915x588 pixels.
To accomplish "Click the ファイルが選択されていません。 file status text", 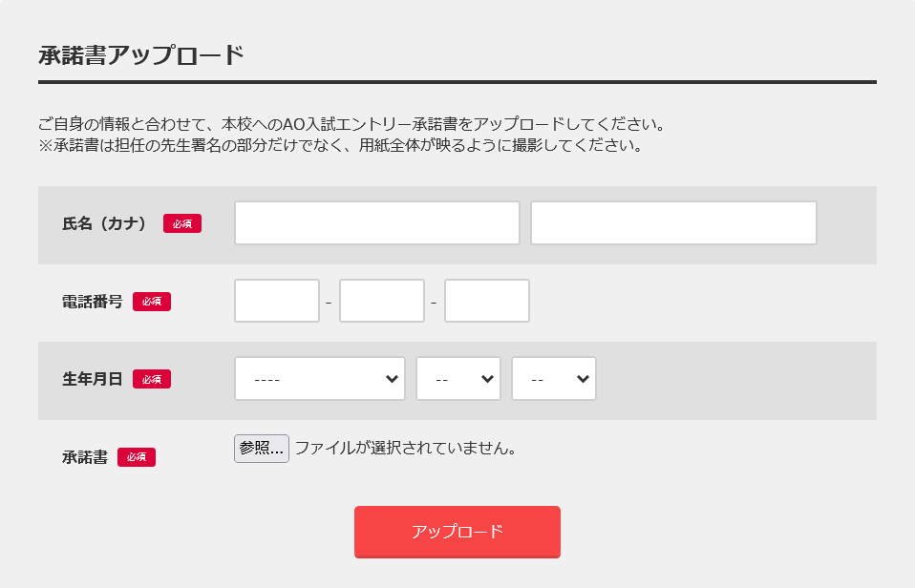I will pos(406,448).
